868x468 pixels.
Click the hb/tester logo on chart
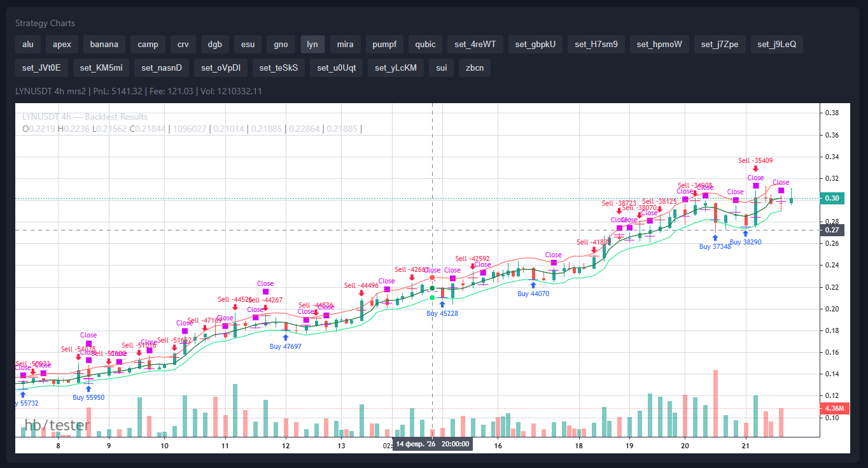(57, 425)
